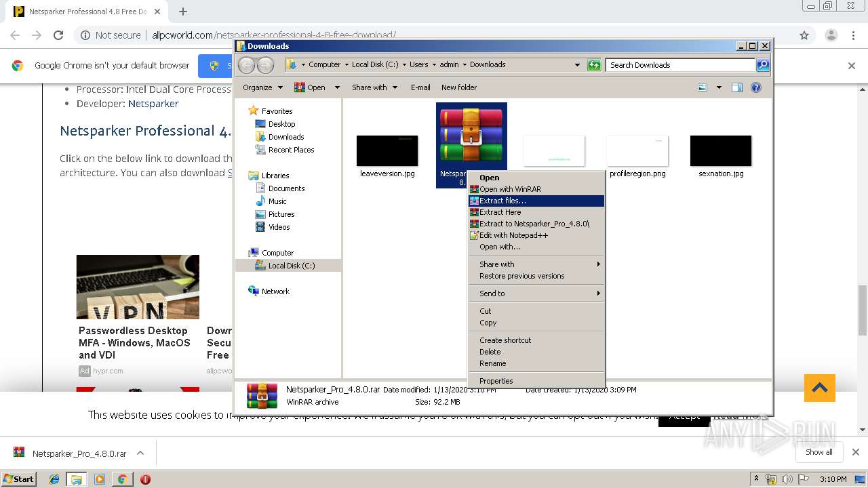Open the view options dropdown arrow
This screenshot has width=868, height=488.
pyautogui.click(x=719, y=87)
